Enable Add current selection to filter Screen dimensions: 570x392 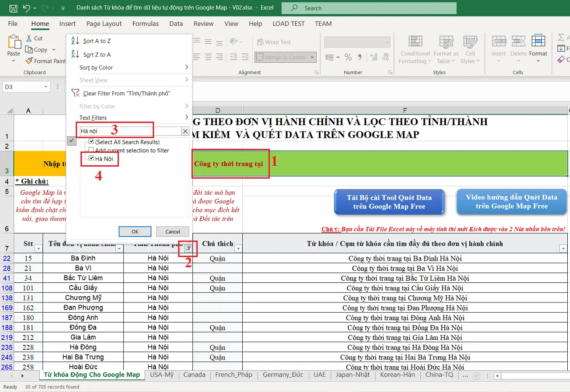tap(91, 151)
